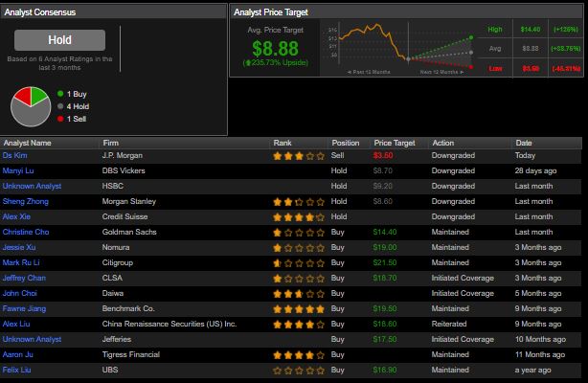588x383 pixels.
Task: Click Fawne Jiang's five-star rank rating
Action: pyautogui.click(x=299, y=309)
